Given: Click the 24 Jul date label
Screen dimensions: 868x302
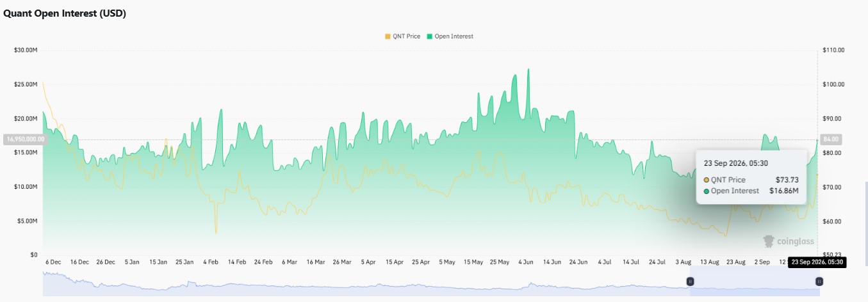Looking at the screenshot, I should (x=657, y=262).
